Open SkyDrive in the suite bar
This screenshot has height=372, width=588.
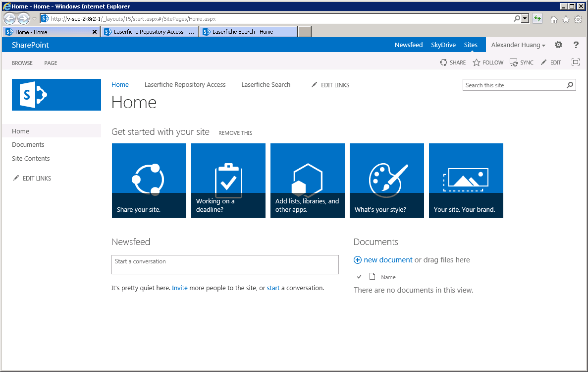[443, 45]
